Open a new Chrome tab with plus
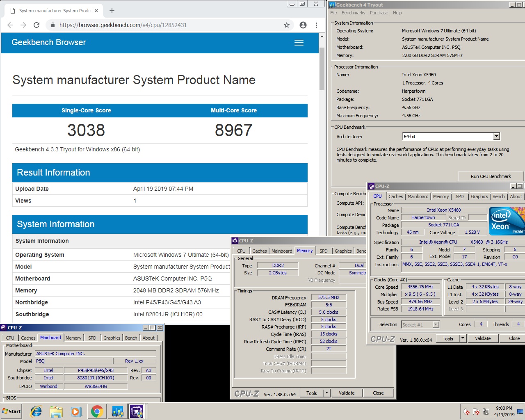525x420 pixels. [112, 11]
